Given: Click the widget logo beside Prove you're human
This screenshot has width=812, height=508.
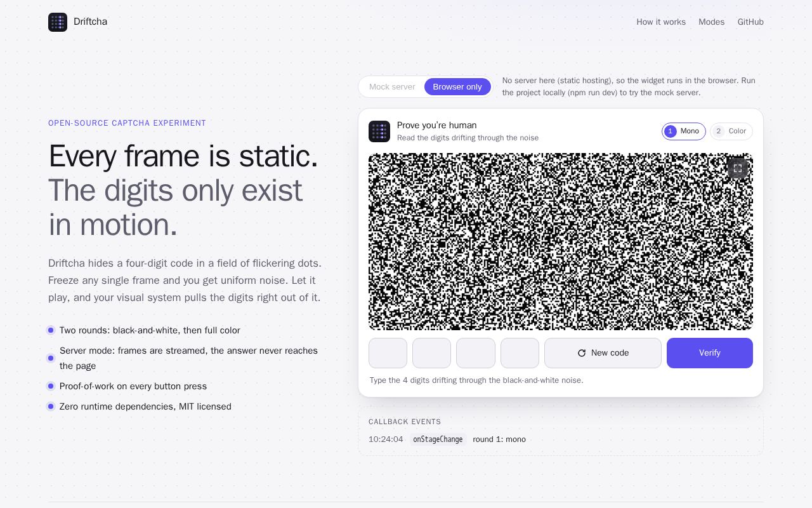Looking at the screenshot, I should [379, 131].
